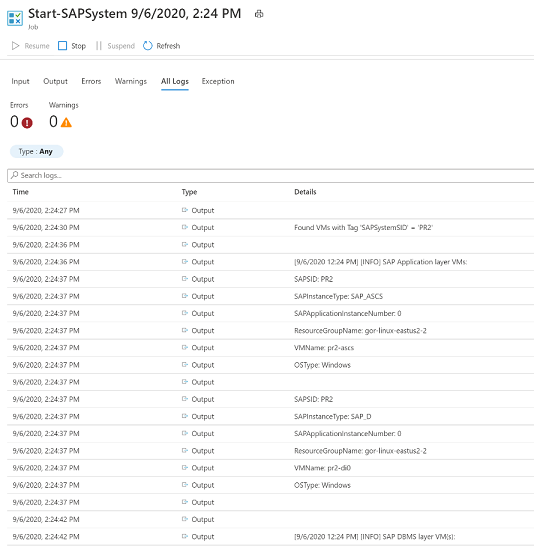Switch to the Output tab
Image resolution: width=534 pixels, height=546 pixels.
point(55,81)
